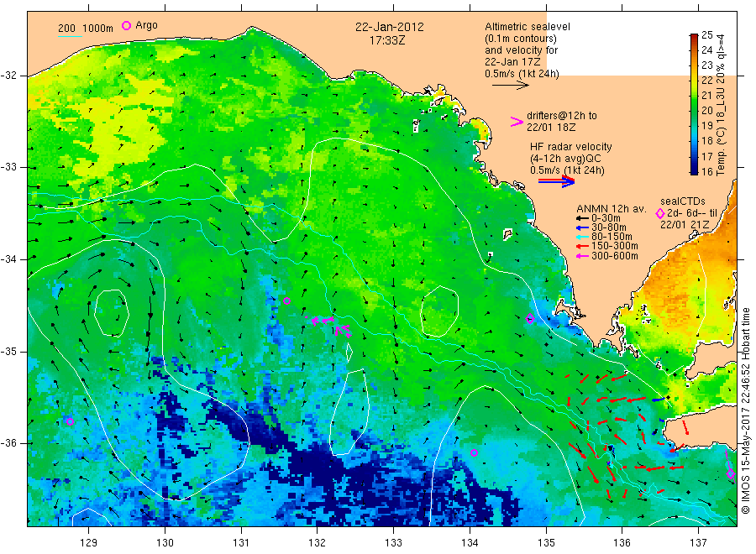Click the latitude axis label -32
This screenshot has height=554, width=756.
9,76
